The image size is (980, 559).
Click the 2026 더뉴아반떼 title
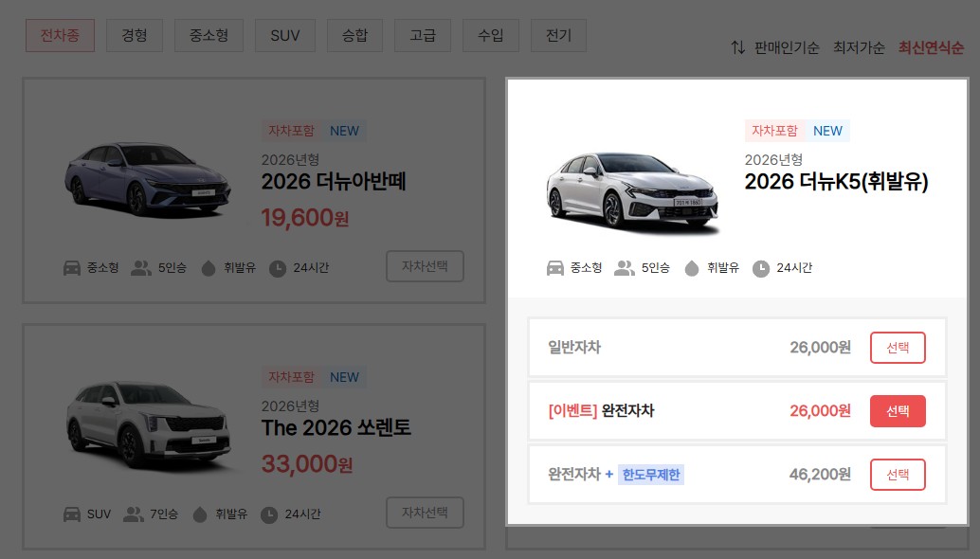334,182
